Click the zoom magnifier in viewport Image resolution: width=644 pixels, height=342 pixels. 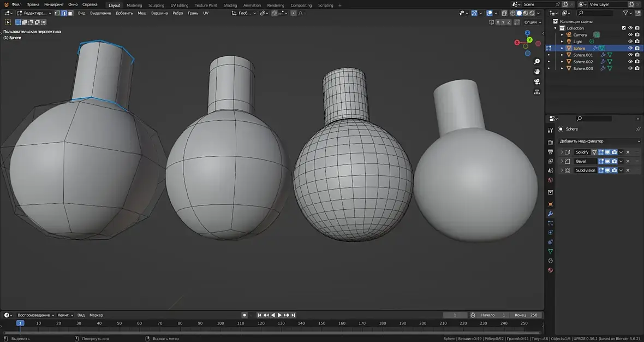(537, 61)
